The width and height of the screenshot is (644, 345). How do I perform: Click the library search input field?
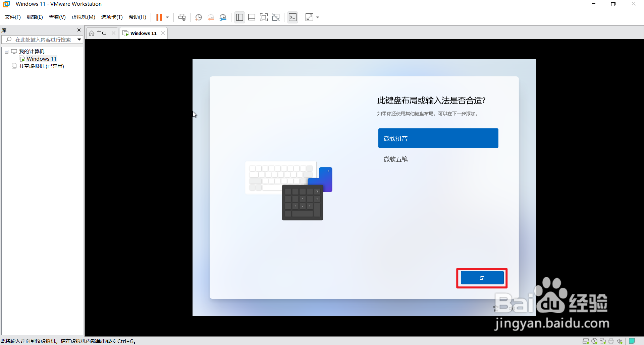pyautogui.click(x=43, y=40)
